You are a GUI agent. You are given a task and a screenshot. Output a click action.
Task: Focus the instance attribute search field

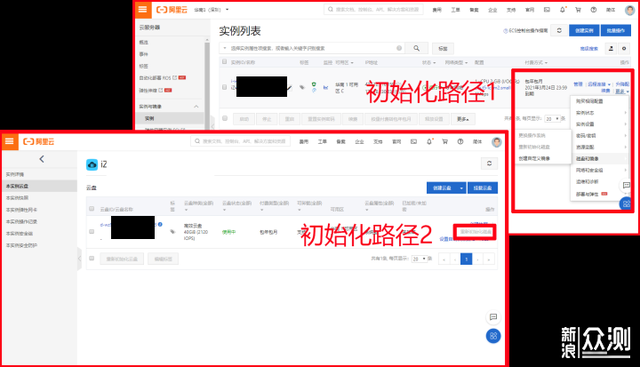[x=312, y=48]
